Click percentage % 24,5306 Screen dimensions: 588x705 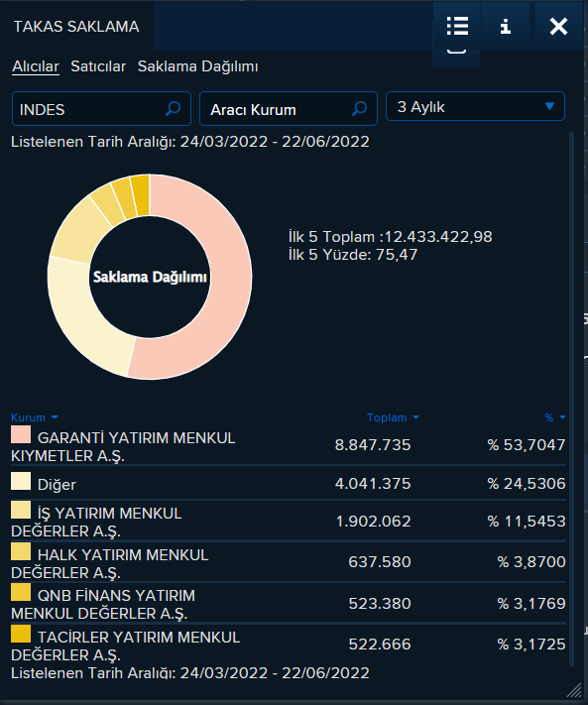(527, 484)
